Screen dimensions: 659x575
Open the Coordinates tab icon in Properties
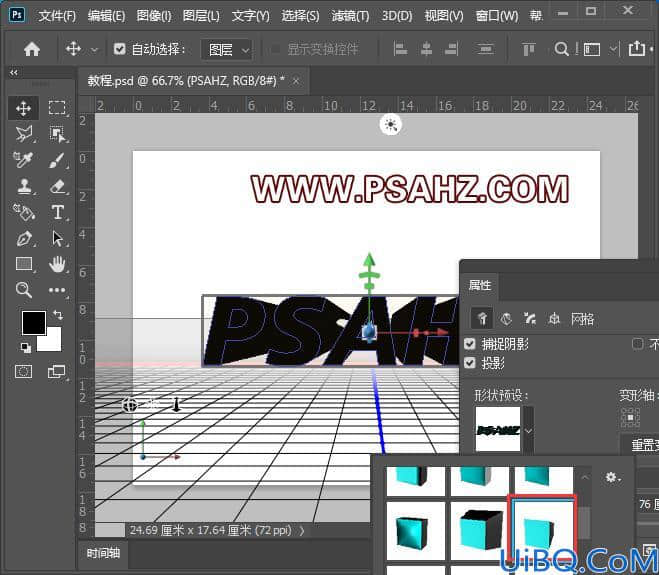[x=554, y=319]
